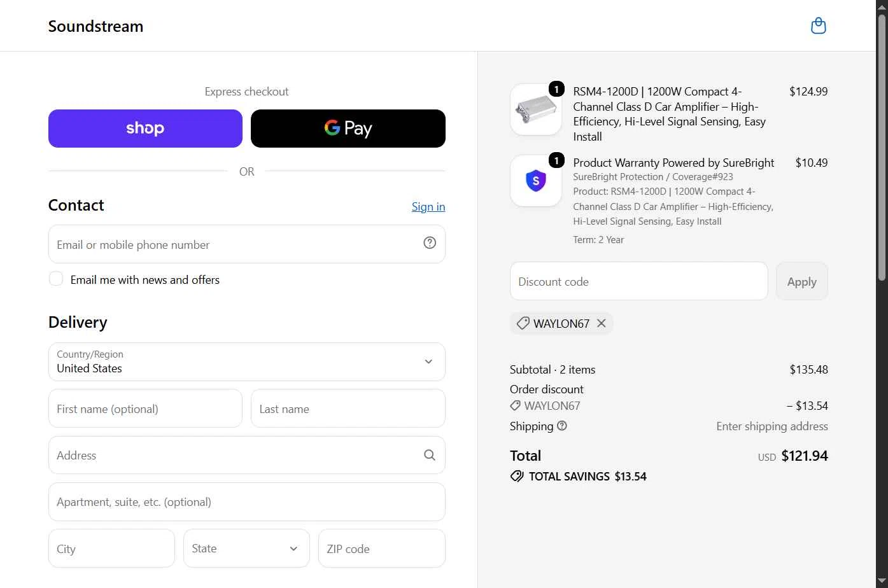Image resolution: width=888 pixels, height=588 pixels.
Task: Focus the Apartment, suite, etc. field
Action: (x=247, y=502)
